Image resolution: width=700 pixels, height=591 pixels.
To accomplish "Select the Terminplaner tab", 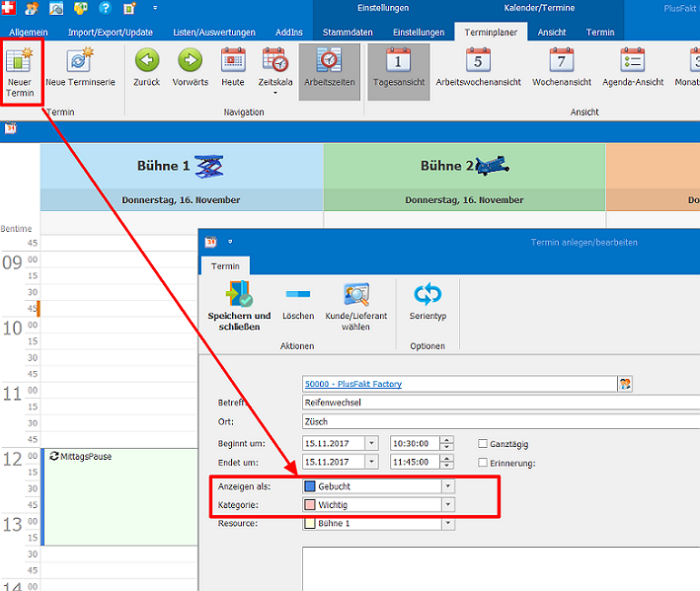I will pos(491,33).
